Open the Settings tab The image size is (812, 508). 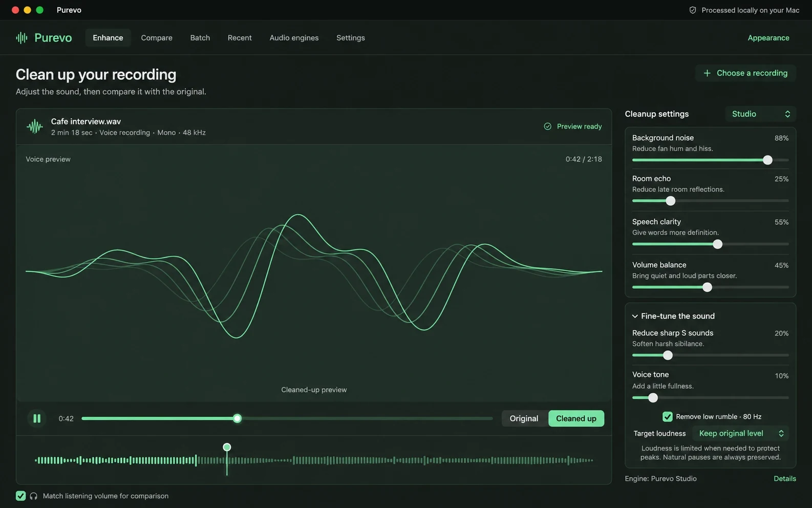(351, 38)
